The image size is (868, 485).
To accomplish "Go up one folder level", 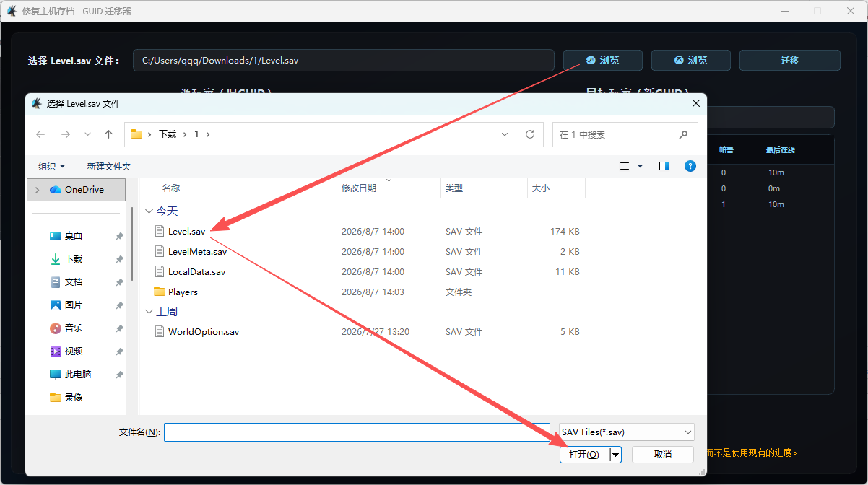I will (x=109, y=134).
